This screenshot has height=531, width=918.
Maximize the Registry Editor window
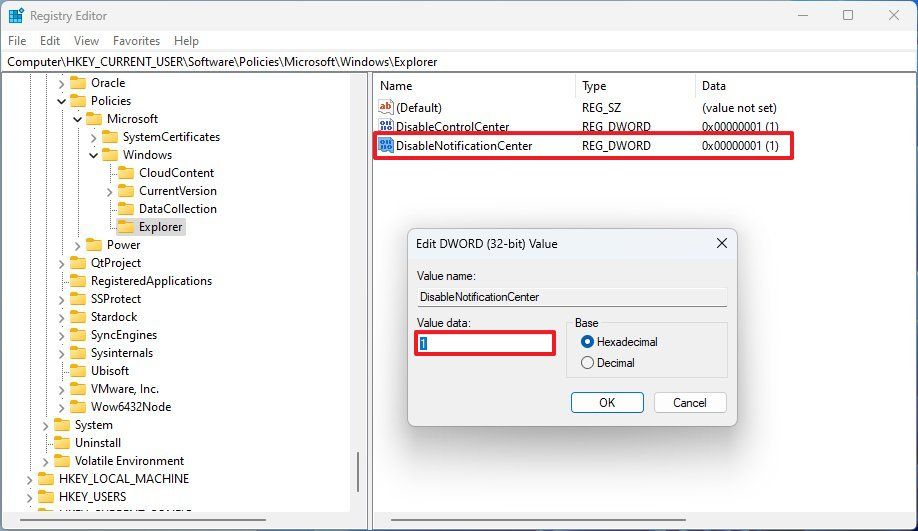point(848,15)
